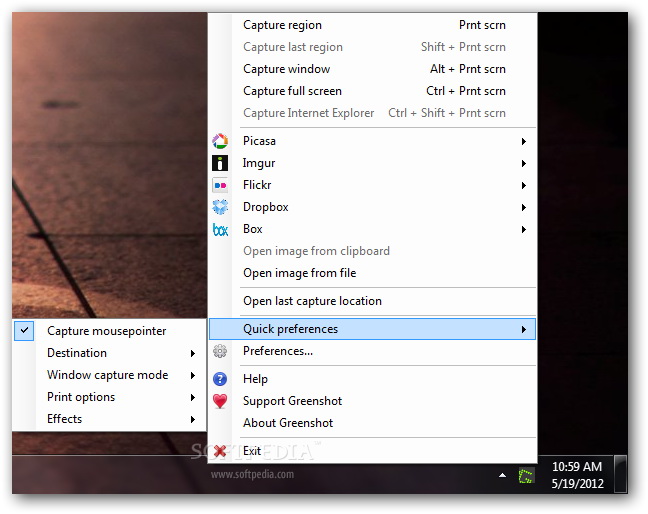Click the 'Prnt scrn' shortcut text
This screenshot has width=648, height=514.
[x=482, y=25]
